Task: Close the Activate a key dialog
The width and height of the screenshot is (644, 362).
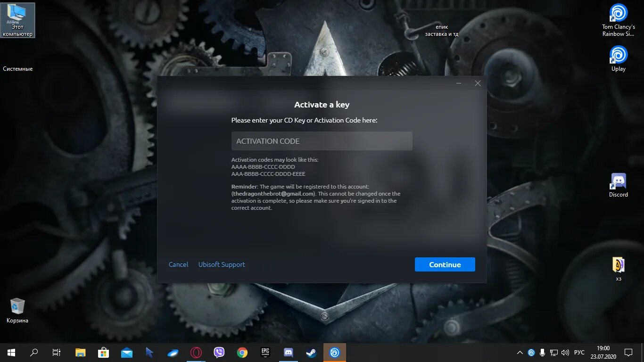Action: [x=478, y=83]
